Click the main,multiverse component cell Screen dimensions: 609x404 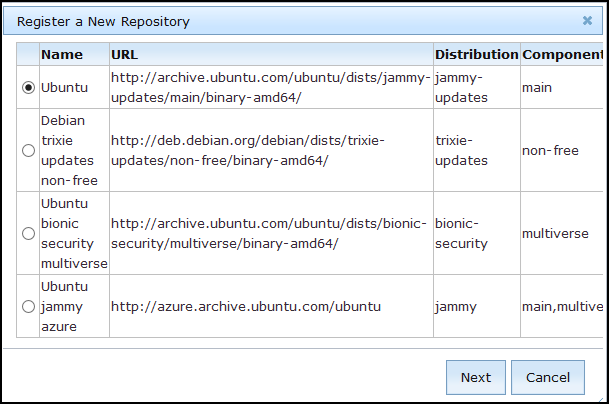coord(562,306)
